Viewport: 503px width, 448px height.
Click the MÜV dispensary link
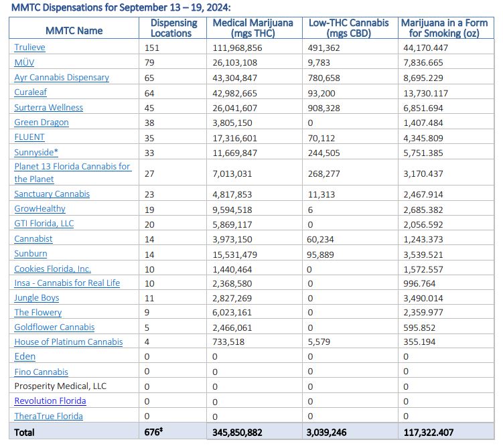click(x=24, y=62)
